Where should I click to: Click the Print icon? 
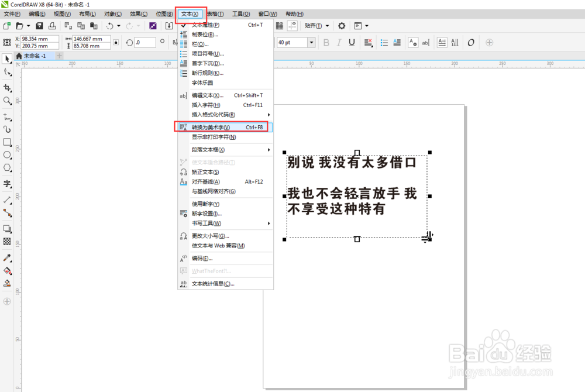[x=52, y=26]
